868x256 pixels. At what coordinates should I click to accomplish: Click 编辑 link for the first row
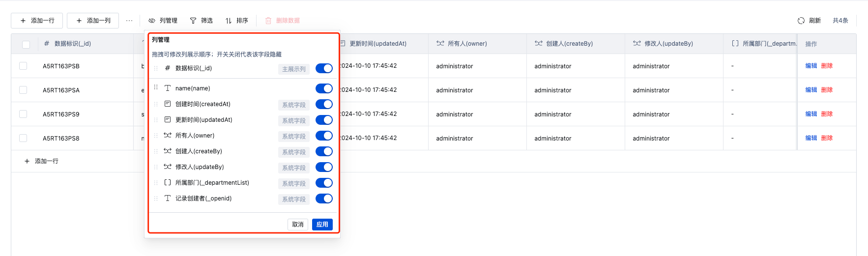[811, 66]
